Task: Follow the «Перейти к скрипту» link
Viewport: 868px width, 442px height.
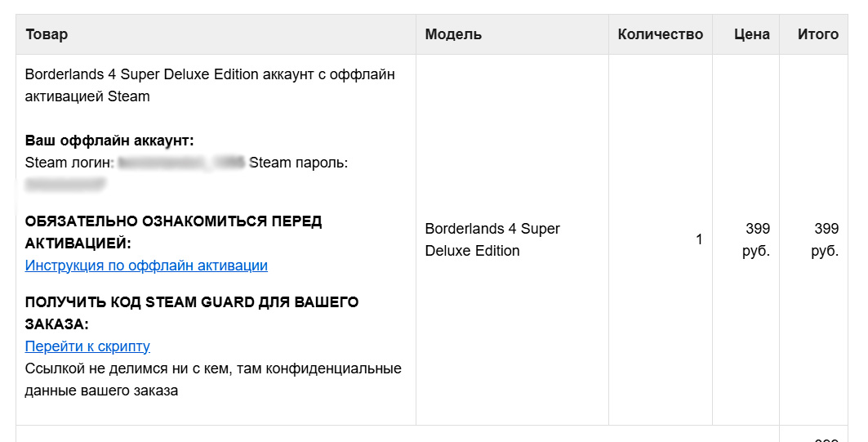Action: coord(87,346)
